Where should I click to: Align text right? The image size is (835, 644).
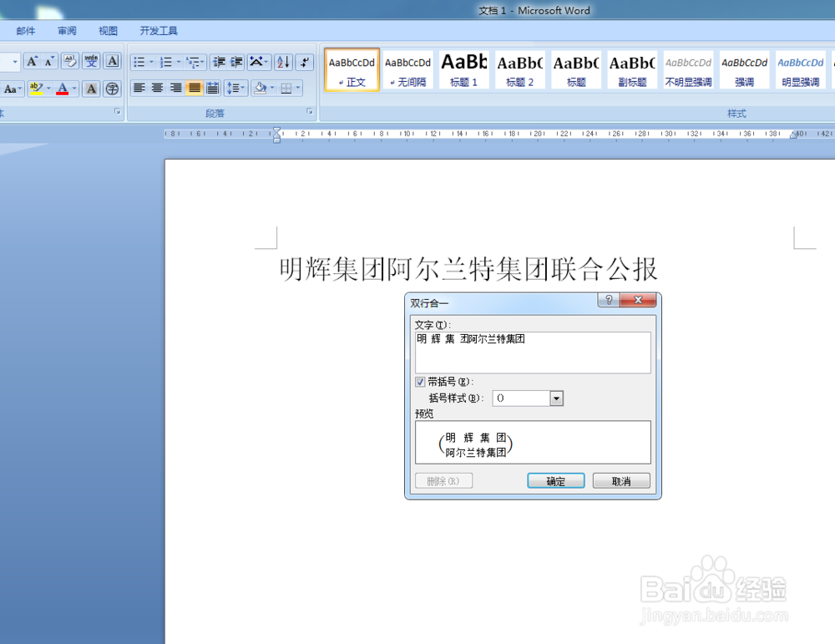tap(175, 88)
